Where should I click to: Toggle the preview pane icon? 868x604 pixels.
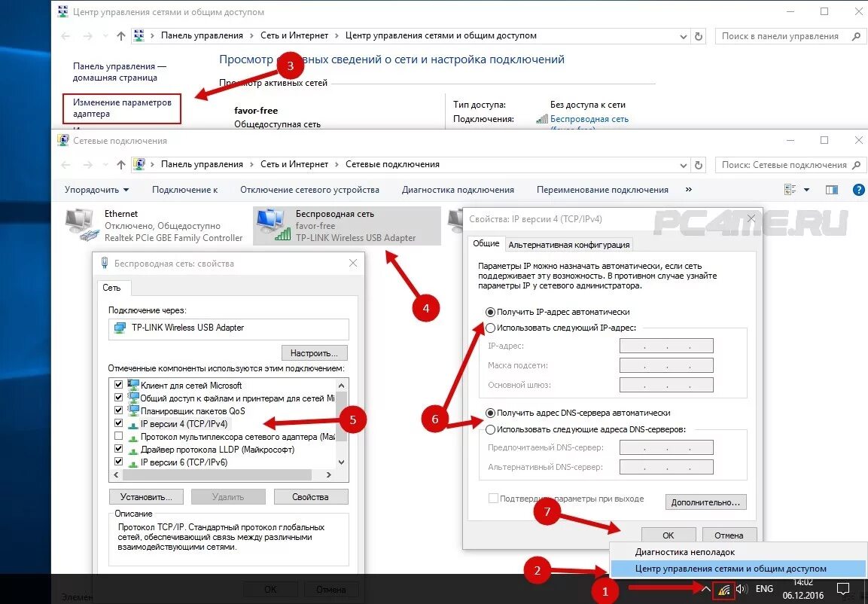(831, 190)
